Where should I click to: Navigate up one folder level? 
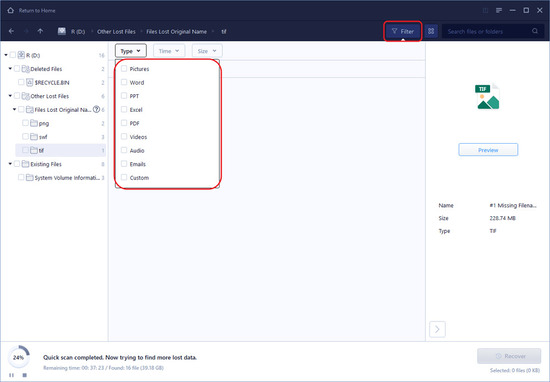click(40, 31)
